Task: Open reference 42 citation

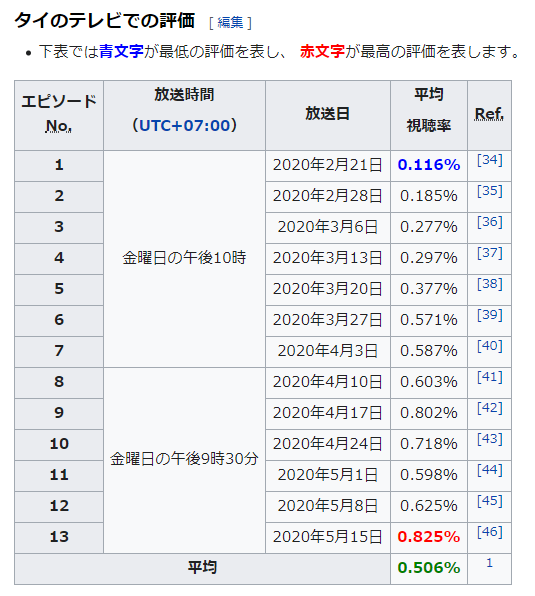Action: (489, 408)
